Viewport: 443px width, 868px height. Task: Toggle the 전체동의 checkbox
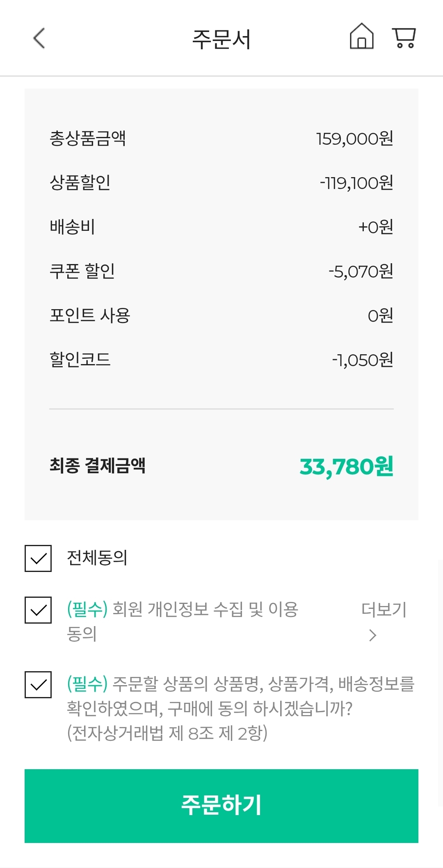38,558
